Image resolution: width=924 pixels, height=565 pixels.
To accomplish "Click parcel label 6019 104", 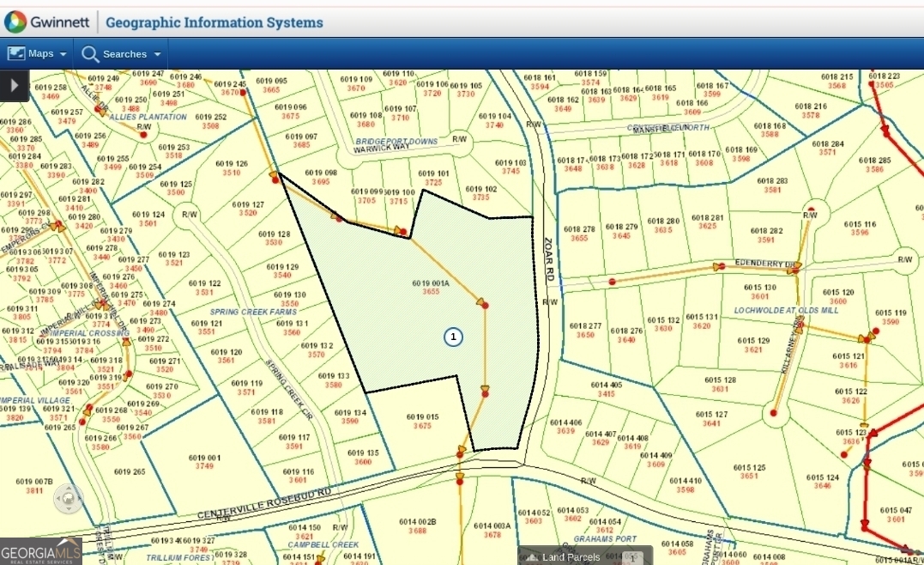I will pos(495,116).
